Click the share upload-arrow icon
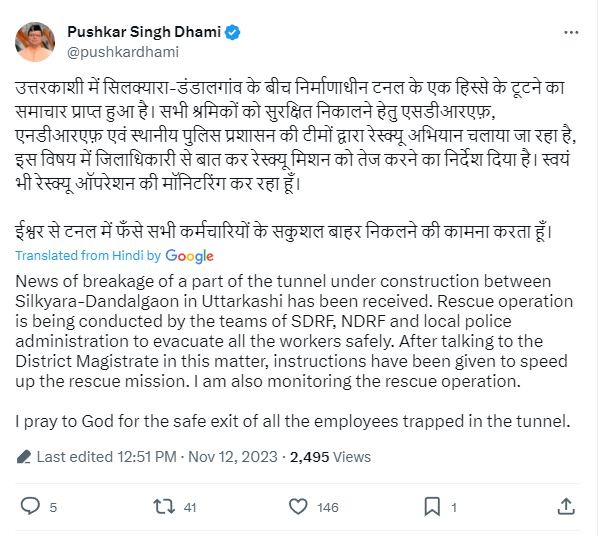The width and height of the screenshot is (600, 536). (568, 506)
